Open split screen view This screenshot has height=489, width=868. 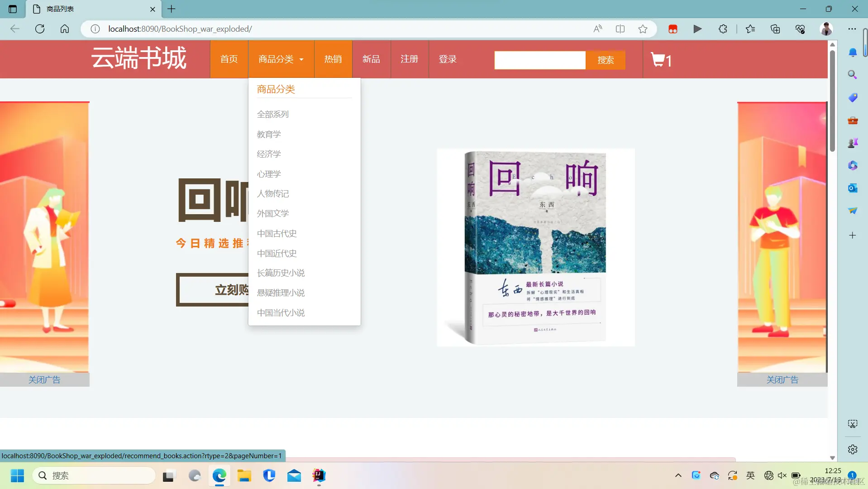click(620, 29)
